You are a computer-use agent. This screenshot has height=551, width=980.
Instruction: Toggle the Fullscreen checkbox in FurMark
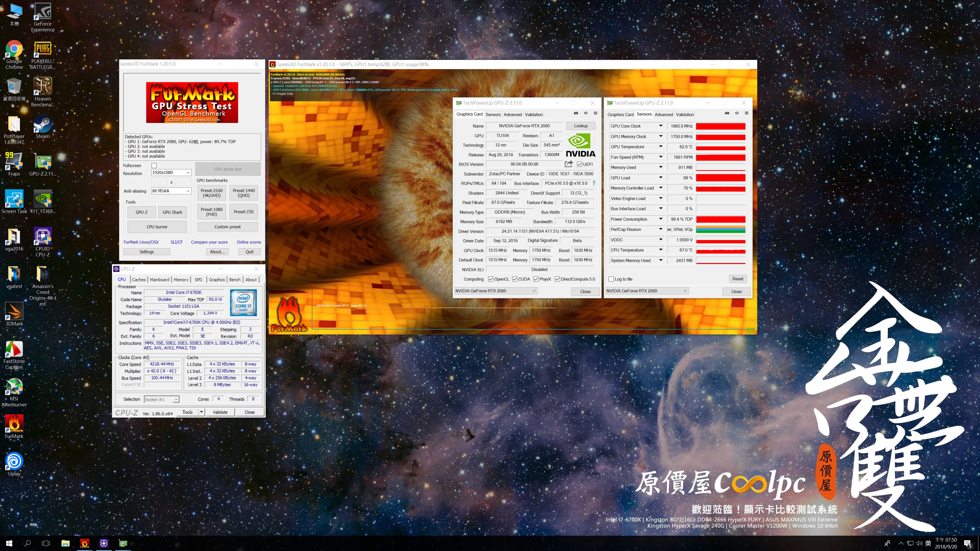tap(154, 165)
